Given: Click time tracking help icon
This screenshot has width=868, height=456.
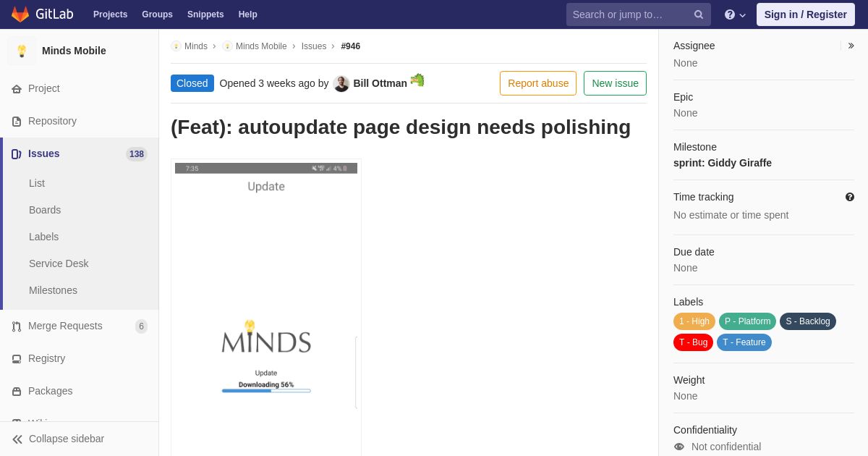Looking at the screenshot, I should click(x=850, y=197).
